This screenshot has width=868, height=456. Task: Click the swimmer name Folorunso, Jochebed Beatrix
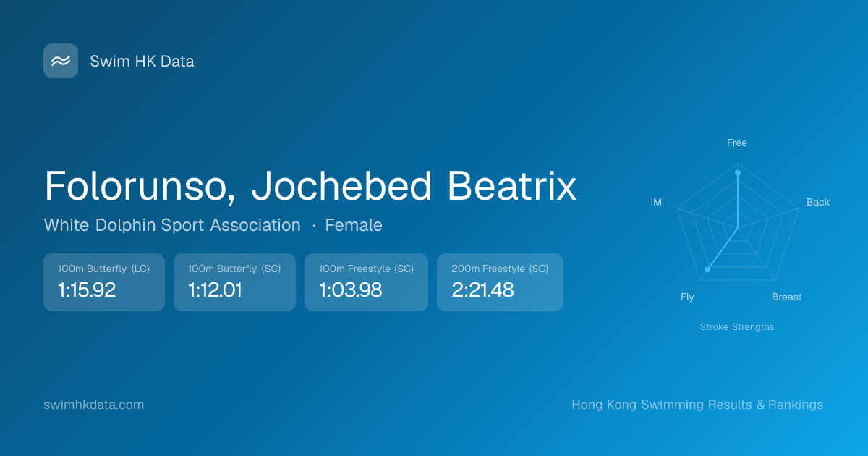(310, 187)
